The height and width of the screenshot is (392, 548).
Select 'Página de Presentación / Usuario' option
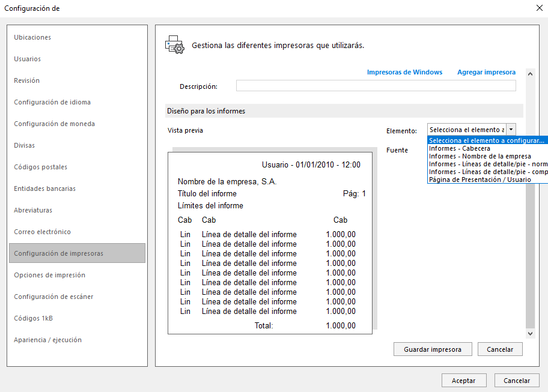click(x=487, y=179)
